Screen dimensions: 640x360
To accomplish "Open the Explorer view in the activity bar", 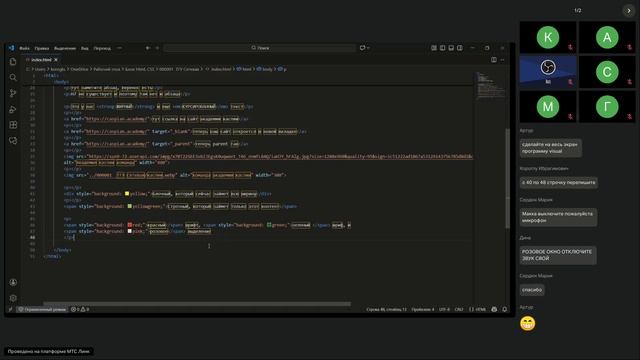I will coord(13,62).
